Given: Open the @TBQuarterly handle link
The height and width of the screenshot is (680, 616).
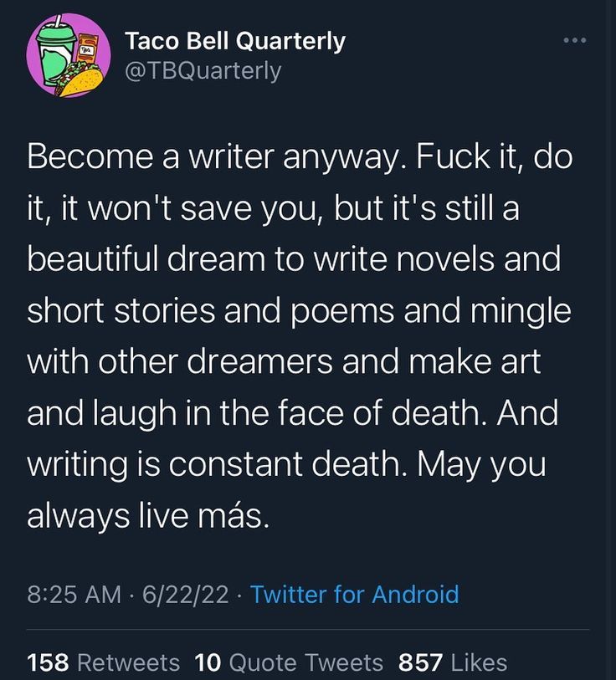Looking at the screenshot, I should (203, 71).
